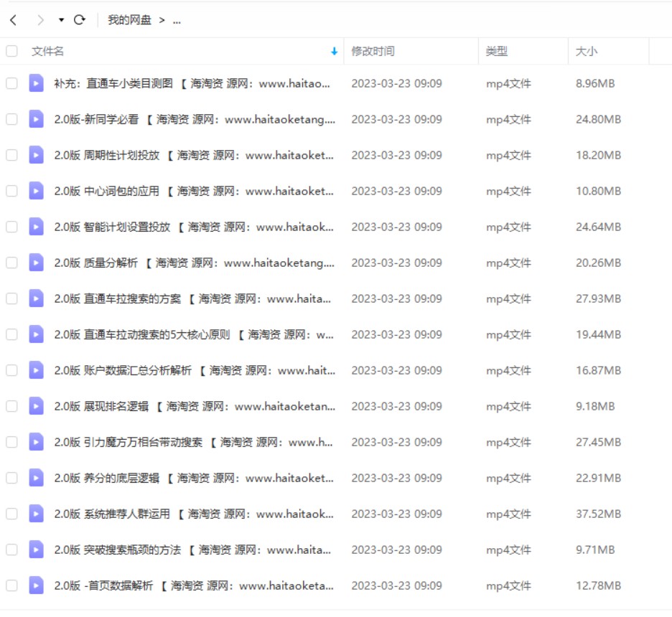
Task: Check the box for 2.0版 系统推荐人群运用
Action: [x=11, y=514]
